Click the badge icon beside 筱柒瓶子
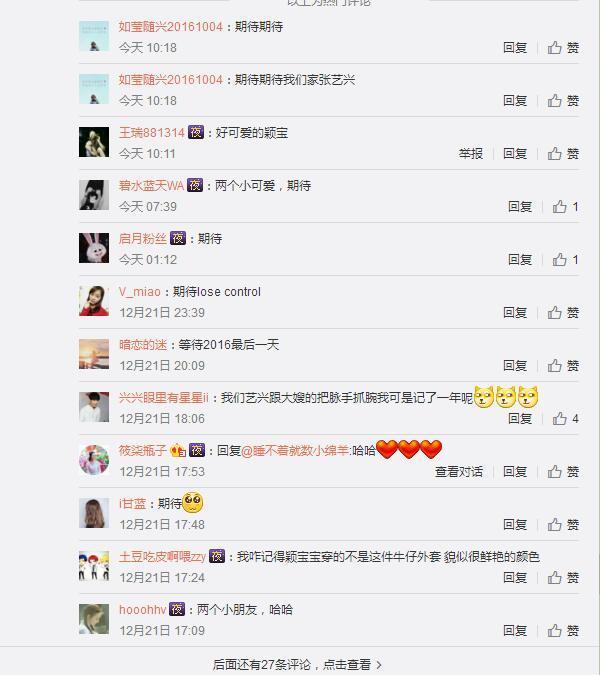600x675 pixels. [x=178, y=450]
